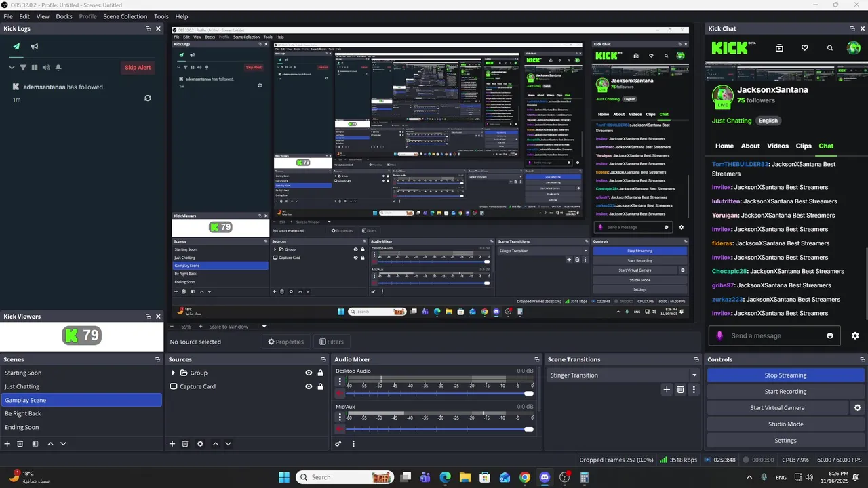868x488 pixels.
Task: Float the Kick Logs dock
Action: (148, 28)
